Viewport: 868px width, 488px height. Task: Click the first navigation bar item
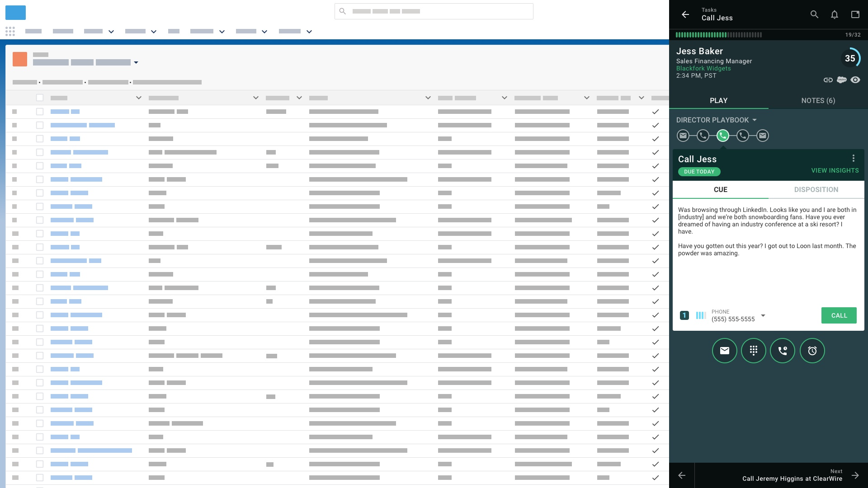(33, 31)
